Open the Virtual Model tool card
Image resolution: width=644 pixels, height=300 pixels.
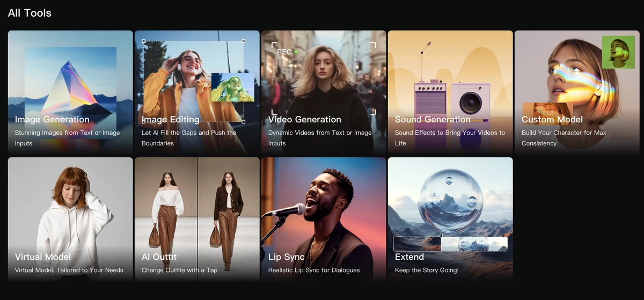coord(70,219)
